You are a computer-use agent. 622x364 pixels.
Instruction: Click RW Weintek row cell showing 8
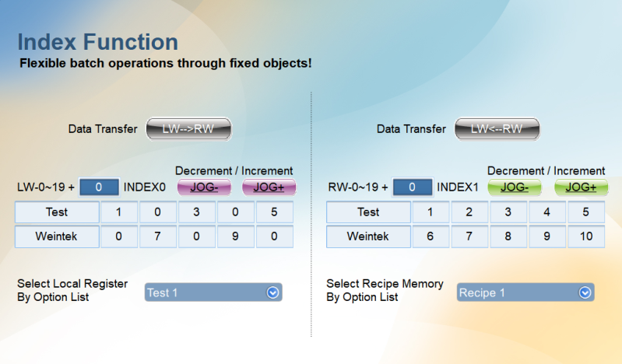[x=508, y=236]
